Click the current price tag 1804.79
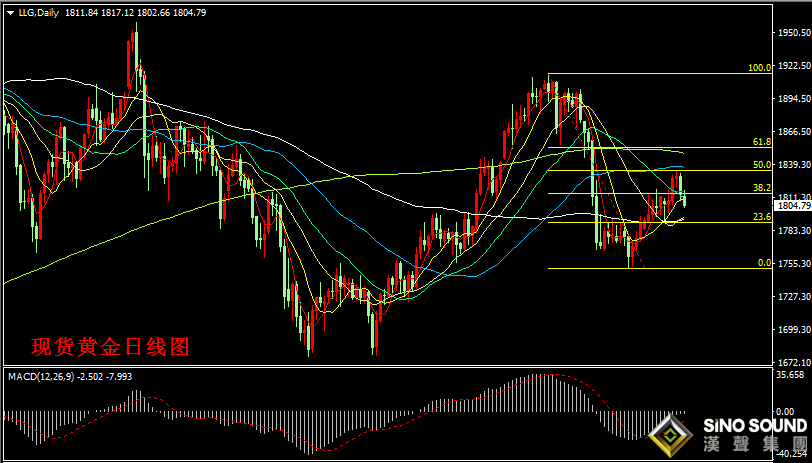The height and width of the screenshot is (463, 812). [x=793, y=206]
